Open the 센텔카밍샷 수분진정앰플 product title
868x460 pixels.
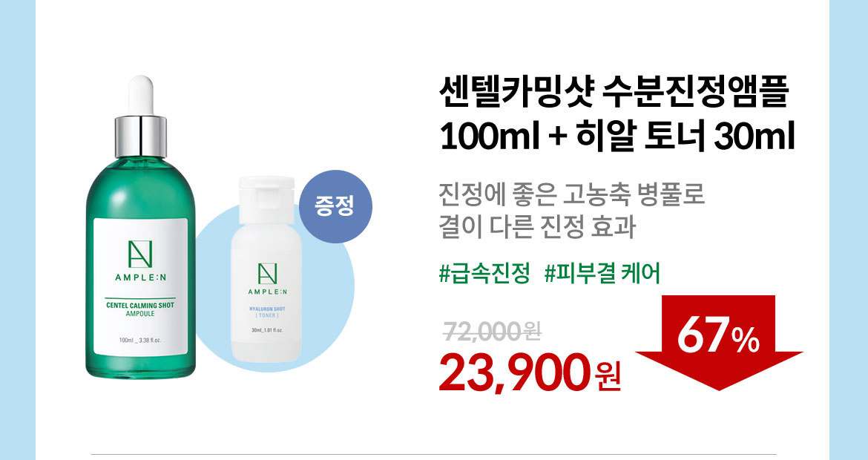[614, 92]
